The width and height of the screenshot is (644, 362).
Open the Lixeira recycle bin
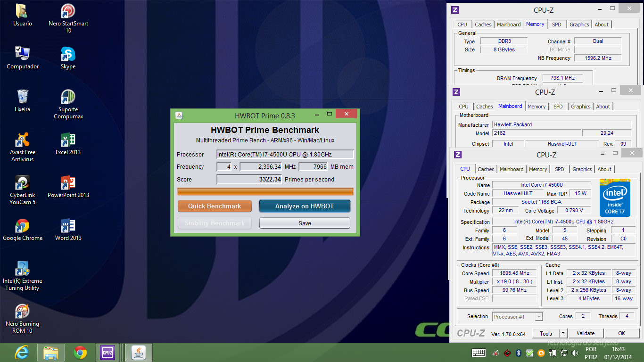point(22,101)
